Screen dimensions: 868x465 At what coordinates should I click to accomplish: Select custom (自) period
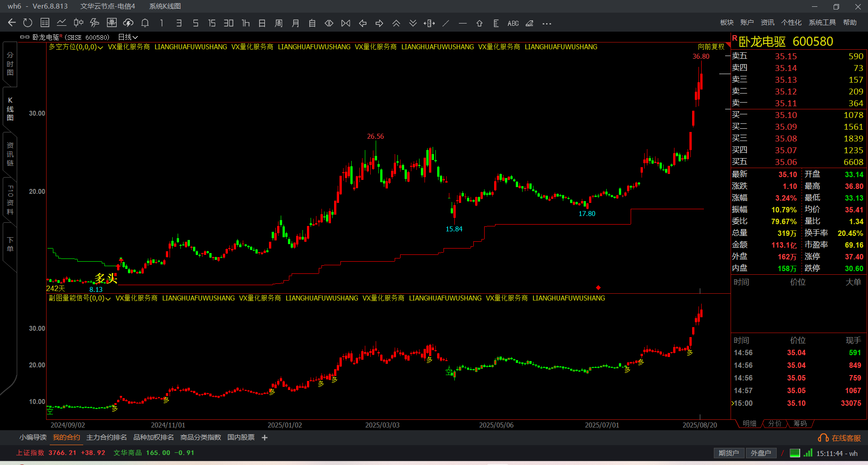(312, 23)
